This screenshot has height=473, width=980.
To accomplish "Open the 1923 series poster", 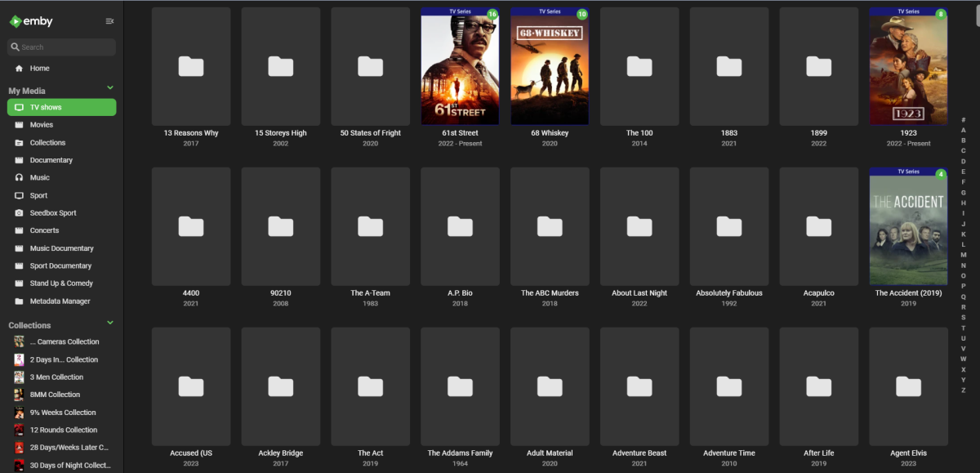I will pos(908,65).
